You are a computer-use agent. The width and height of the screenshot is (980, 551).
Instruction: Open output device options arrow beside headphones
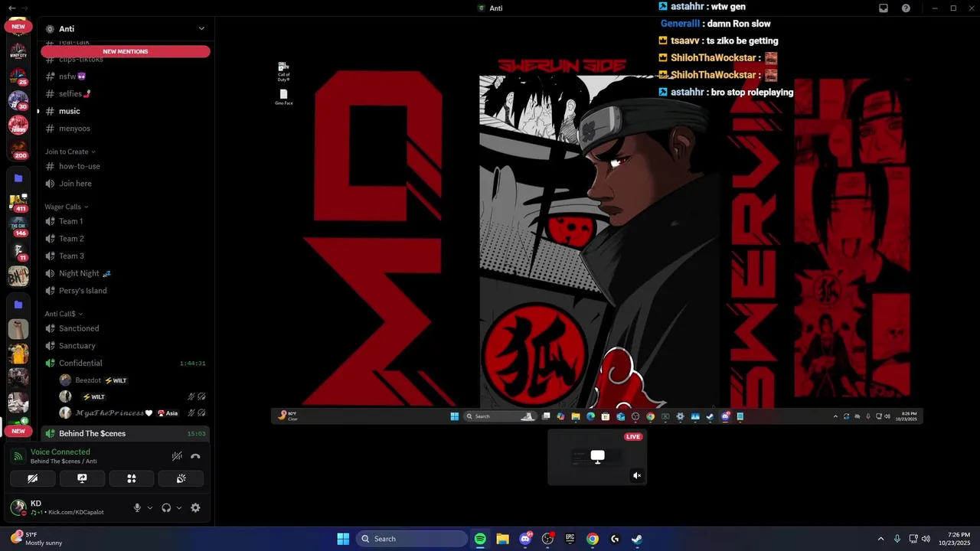(179, 507)
